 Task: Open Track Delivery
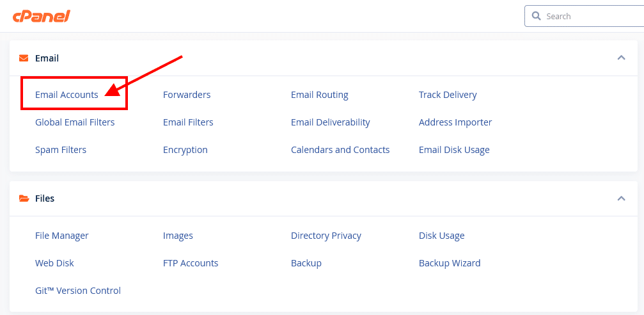(x=448, y=95)
